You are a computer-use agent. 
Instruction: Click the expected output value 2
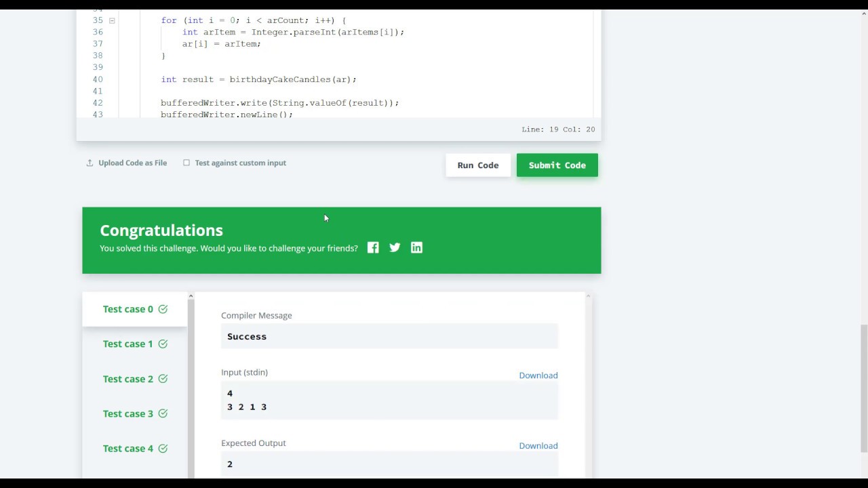230,464
